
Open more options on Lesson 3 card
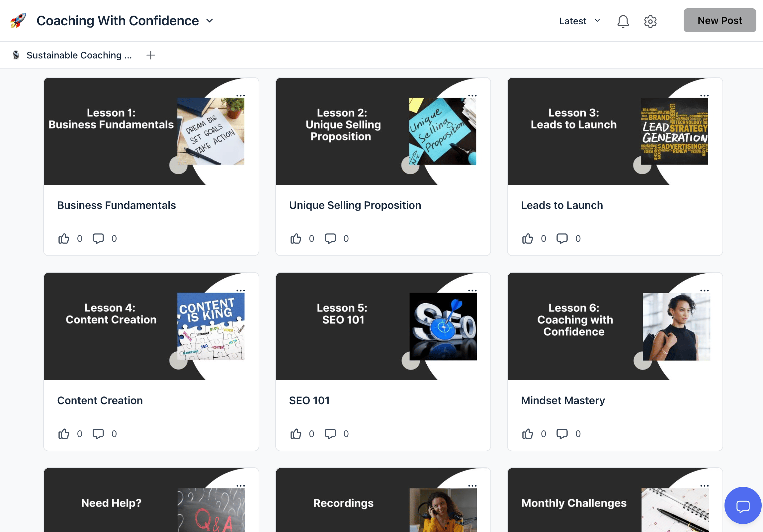[x=704, y=96]
